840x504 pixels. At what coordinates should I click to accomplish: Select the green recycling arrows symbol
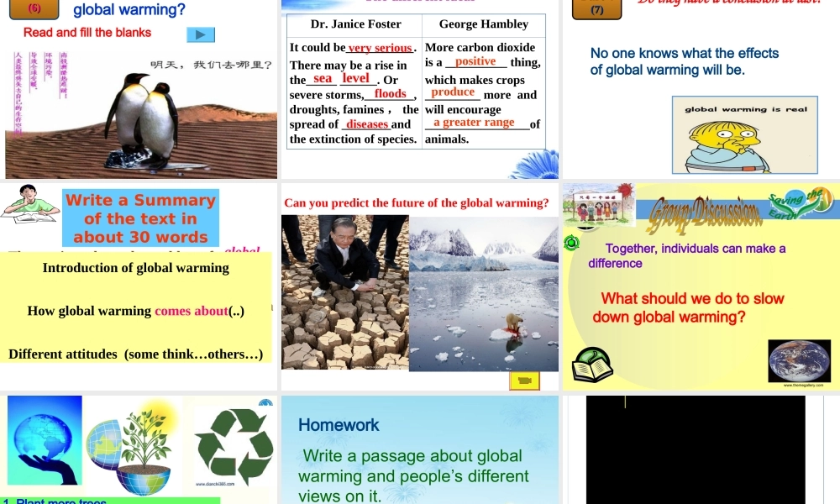point(234,445)
